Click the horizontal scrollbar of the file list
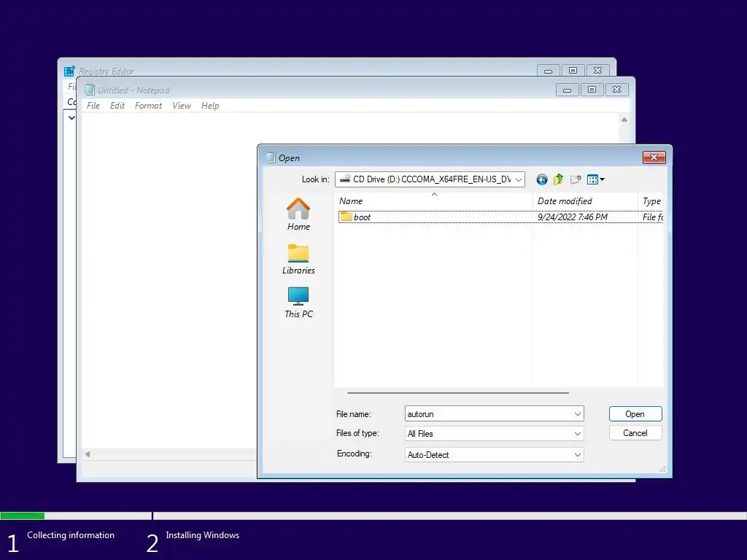The height and width of the screenshot is (560, 747). [x=458, y=393]
